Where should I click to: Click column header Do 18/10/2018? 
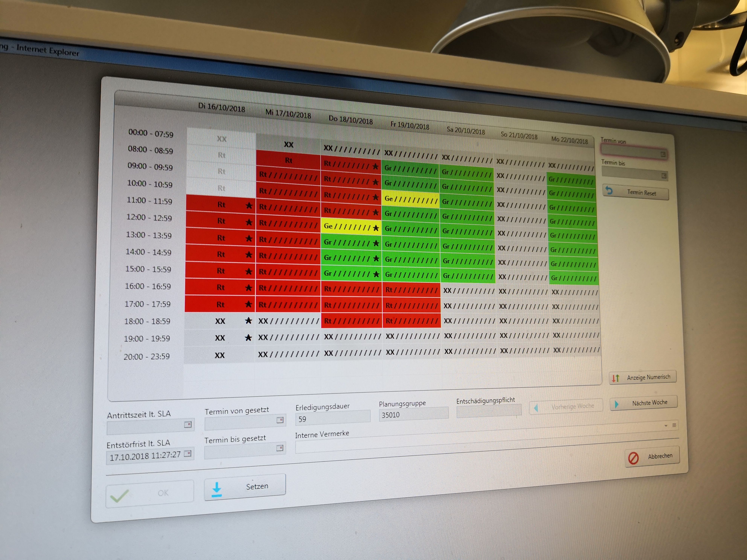tap(351, 120)
